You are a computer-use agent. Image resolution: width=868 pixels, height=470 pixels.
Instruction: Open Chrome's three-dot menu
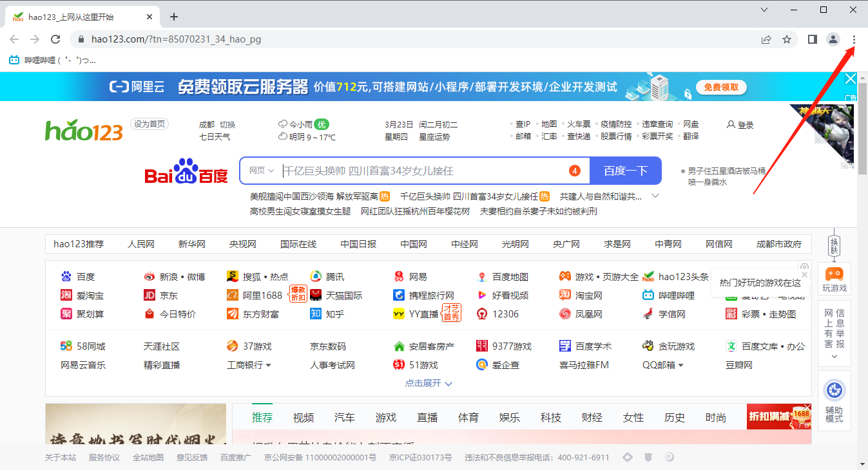(854, 39)
